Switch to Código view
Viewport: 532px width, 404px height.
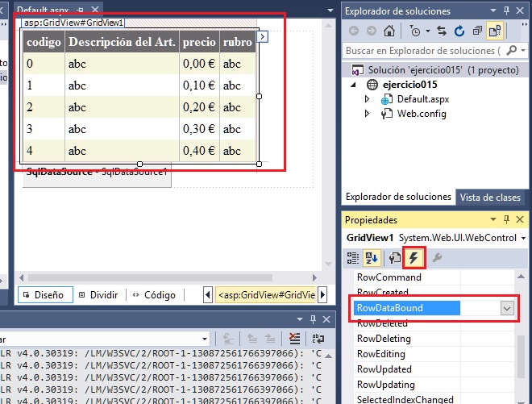[155, 294]
